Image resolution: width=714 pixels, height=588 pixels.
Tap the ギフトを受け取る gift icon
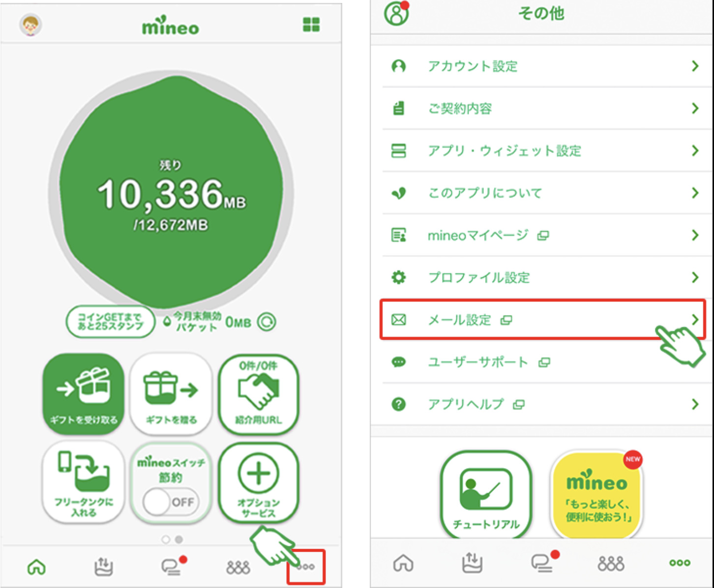[x=83, y=394]
